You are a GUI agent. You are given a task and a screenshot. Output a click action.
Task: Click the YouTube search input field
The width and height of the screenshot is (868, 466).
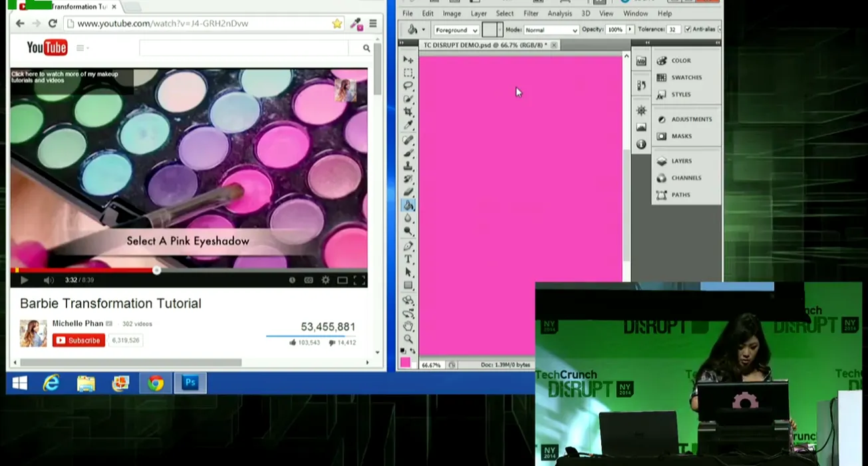(x=244, y=48)
